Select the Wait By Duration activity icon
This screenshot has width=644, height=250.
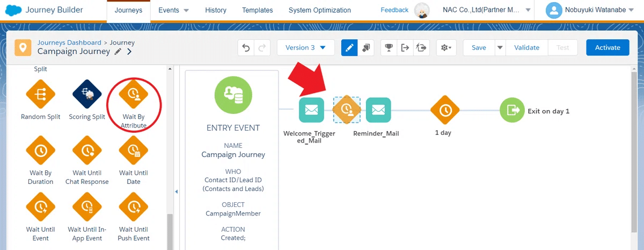coord(41,150)
